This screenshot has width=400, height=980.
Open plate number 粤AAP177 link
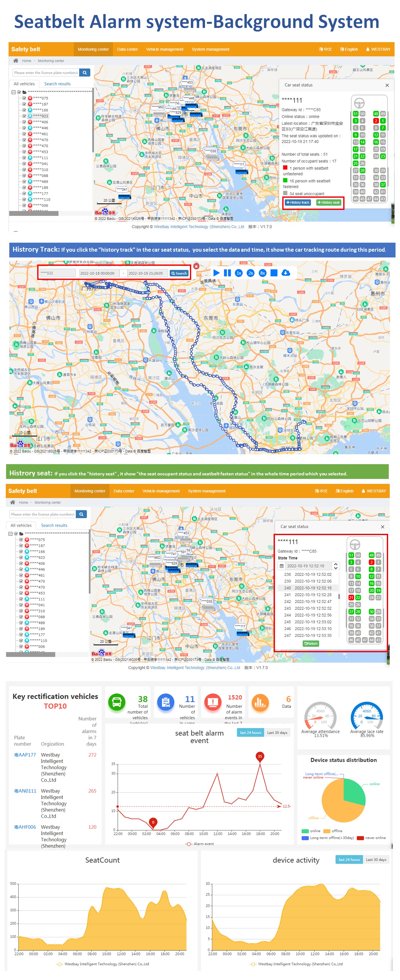(x=25, y=755)
